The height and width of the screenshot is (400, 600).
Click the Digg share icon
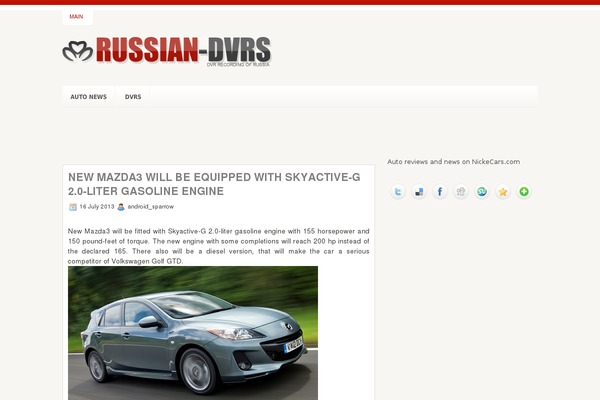click(461, 191)
